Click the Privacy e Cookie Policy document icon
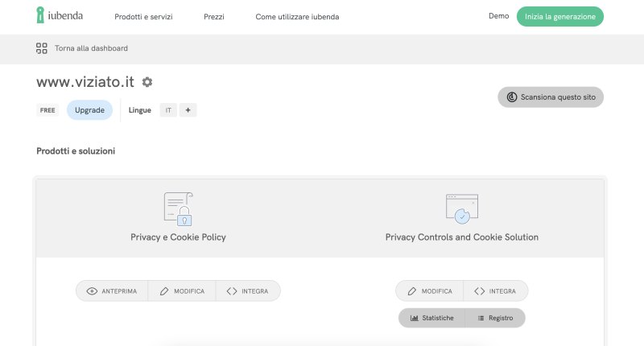 (178, 208)
